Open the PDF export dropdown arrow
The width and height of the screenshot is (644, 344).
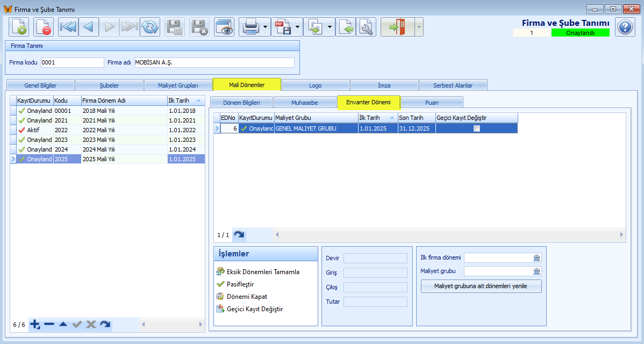point(298,27)
